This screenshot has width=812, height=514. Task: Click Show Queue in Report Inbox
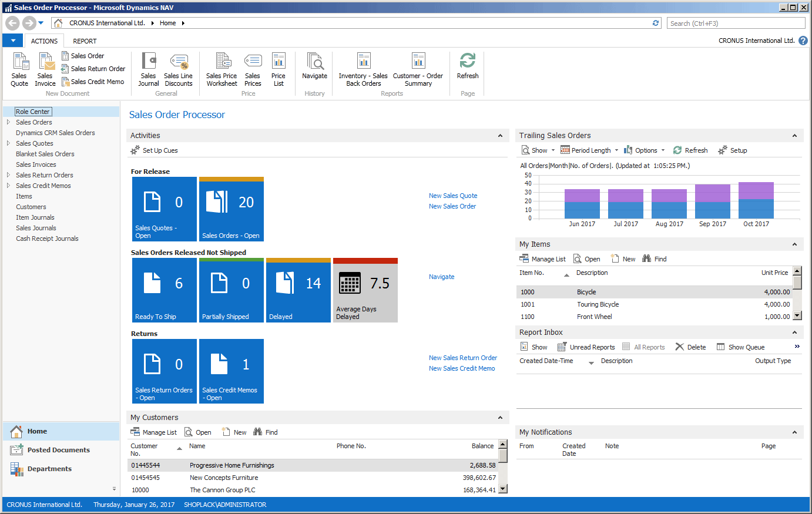pos(740,347)
